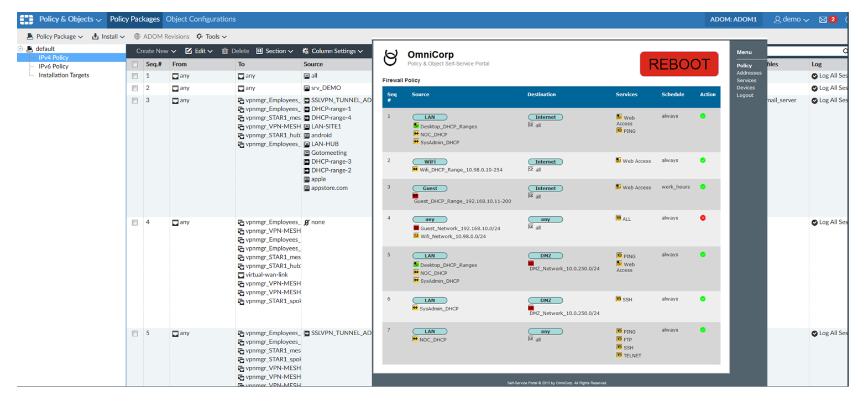This screenshot has width=868, height=406.
Task: Select IPv6 Policy in the tree
Action: (54, 66)
